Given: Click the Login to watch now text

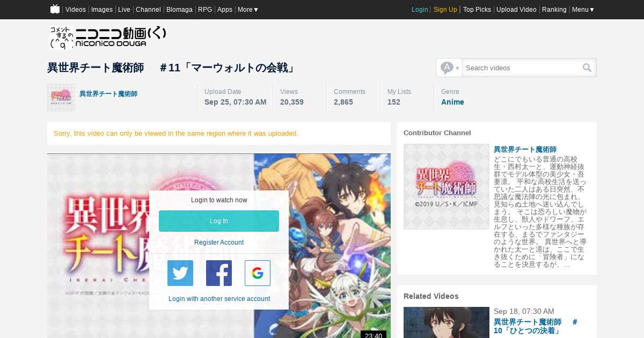Looking at the screenshot, I should (x=219, y=200).
